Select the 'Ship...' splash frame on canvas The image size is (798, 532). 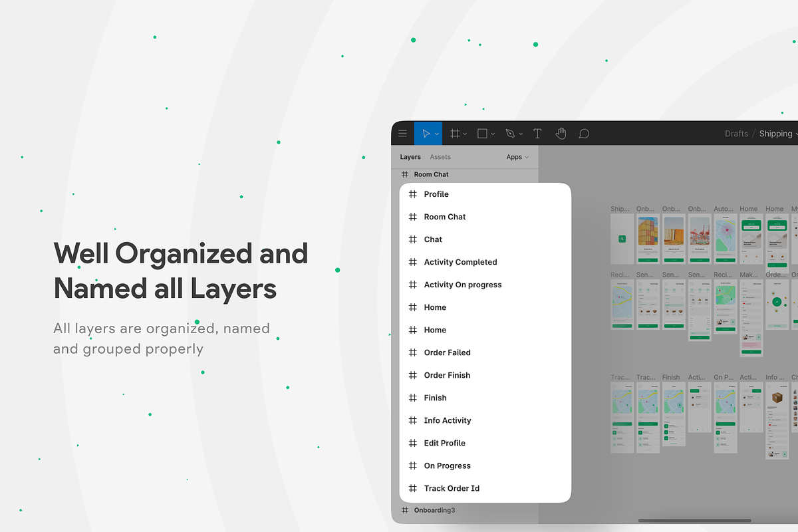pos(622,239)
